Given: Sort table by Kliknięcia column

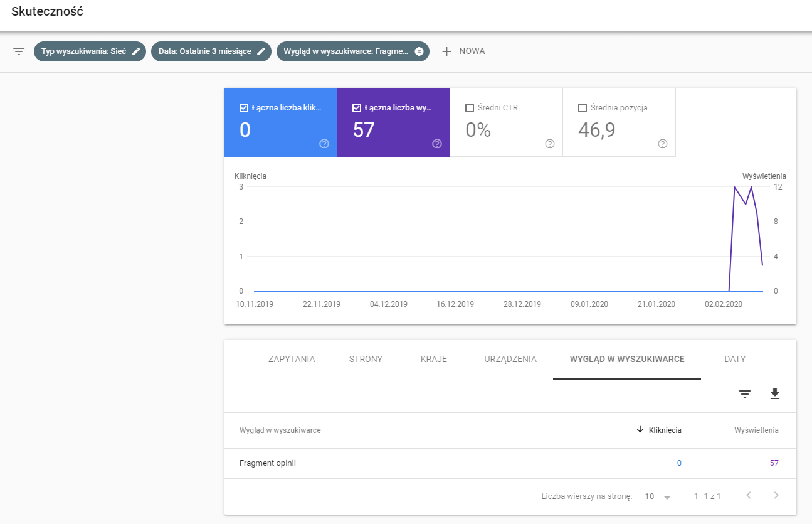Looking at the screenshot, I should 665,430.
